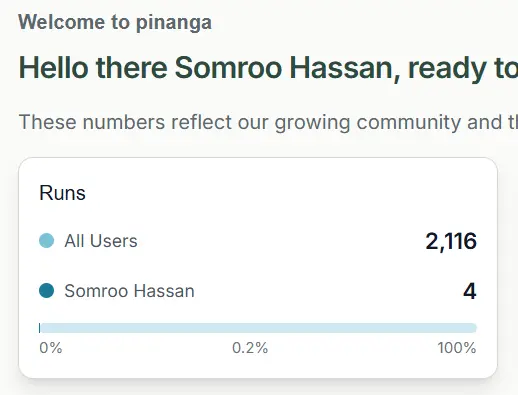This screenshot has height=395, width=518.
Task: Select the All Users label in Runs card
Action: coord(101,241)
